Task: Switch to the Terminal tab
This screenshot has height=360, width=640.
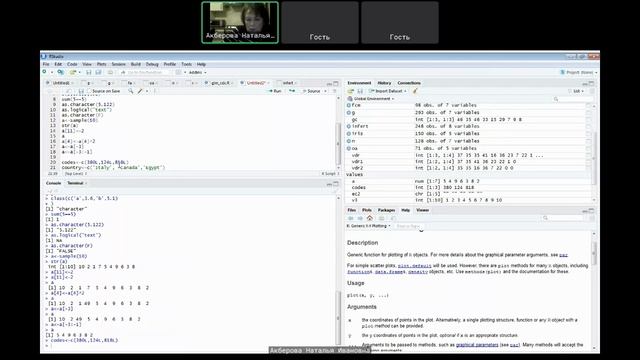Action: click(75, 183)
